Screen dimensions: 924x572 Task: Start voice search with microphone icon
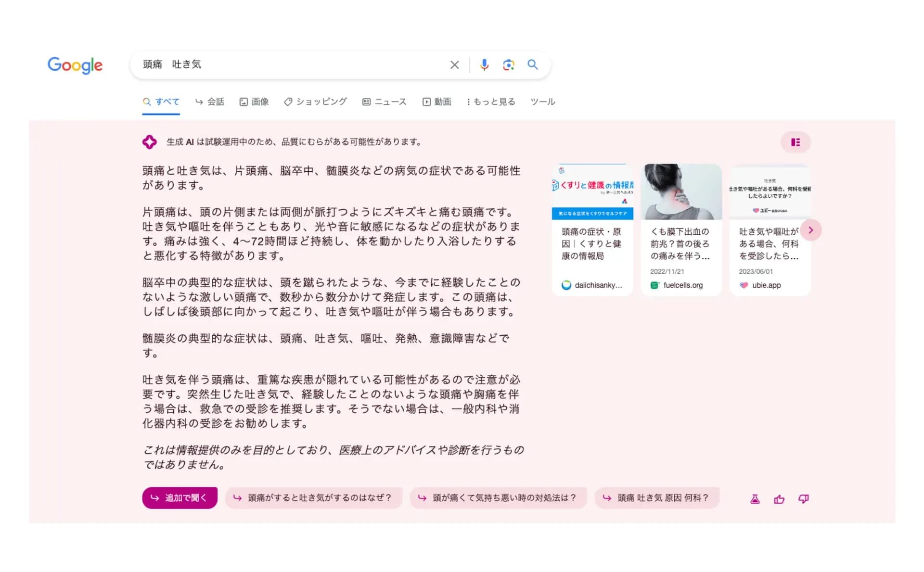[484, 65]
